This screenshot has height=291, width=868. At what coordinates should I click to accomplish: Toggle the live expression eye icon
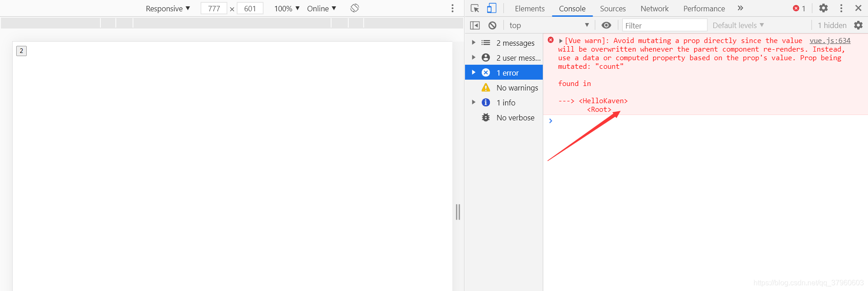point(606,25)
